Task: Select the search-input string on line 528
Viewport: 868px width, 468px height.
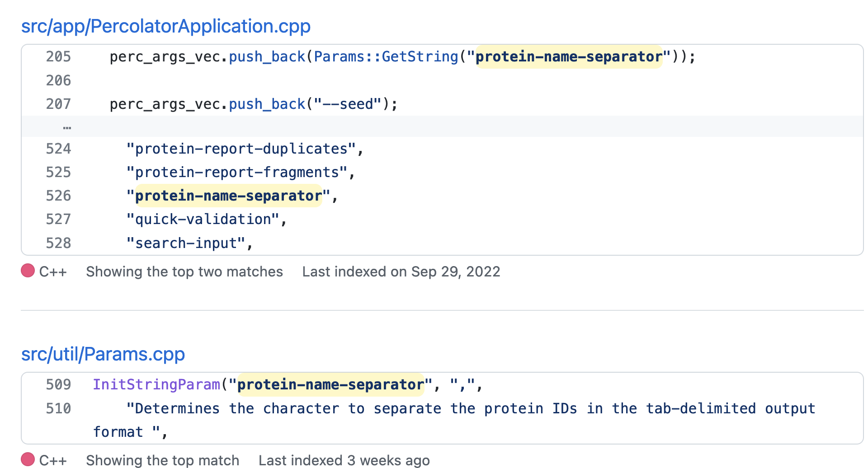Action: (x=190, y=243)
